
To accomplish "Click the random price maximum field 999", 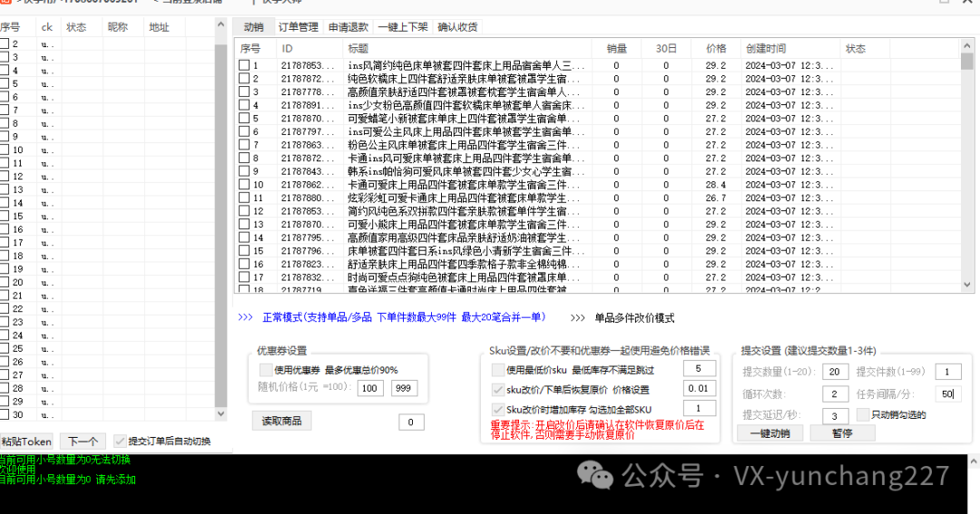I will click(404, 388).
